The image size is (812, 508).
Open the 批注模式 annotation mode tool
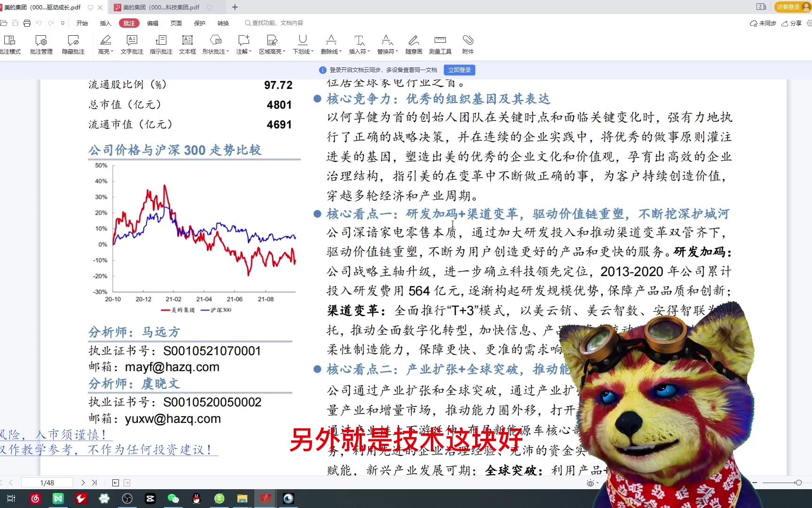pyautogui.click(x=9, y=45)
